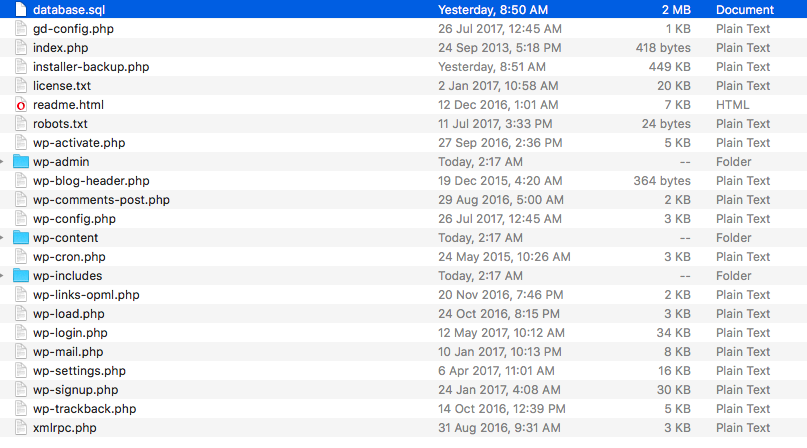Viewport: 807px width, 448px height.
Task: Select the wp-content folder icon
Action: coord(21,237)
